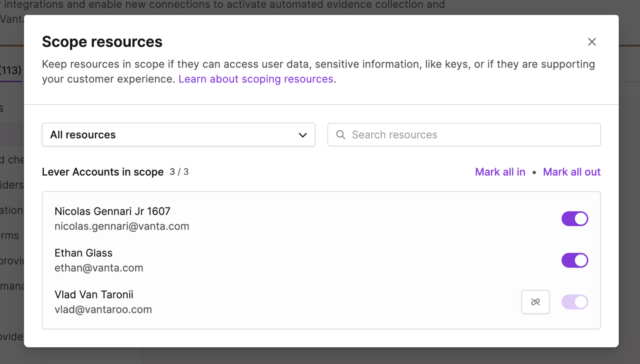Viewport: 640px width, 364px height.
Task: Click the magnifier icon in search field
Action: coord(340,134)
